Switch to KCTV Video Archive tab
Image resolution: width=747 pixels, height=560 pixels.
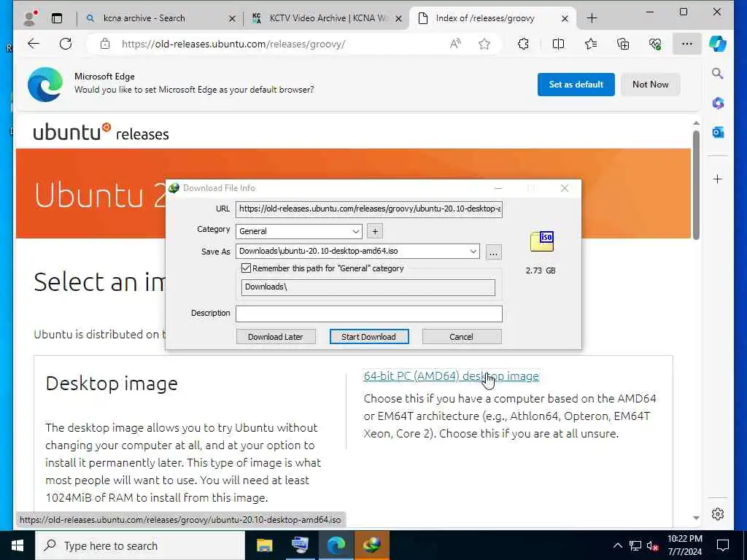click(328, 18)
